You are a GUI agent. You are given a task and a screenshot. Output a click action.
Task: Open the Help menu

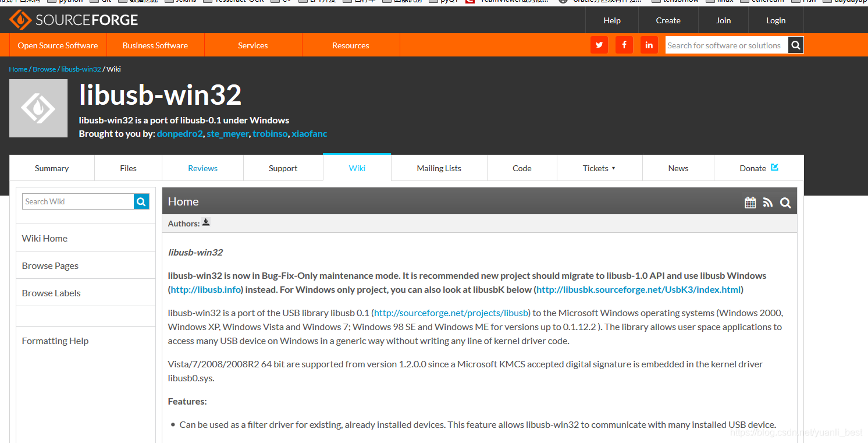[612, 20]
